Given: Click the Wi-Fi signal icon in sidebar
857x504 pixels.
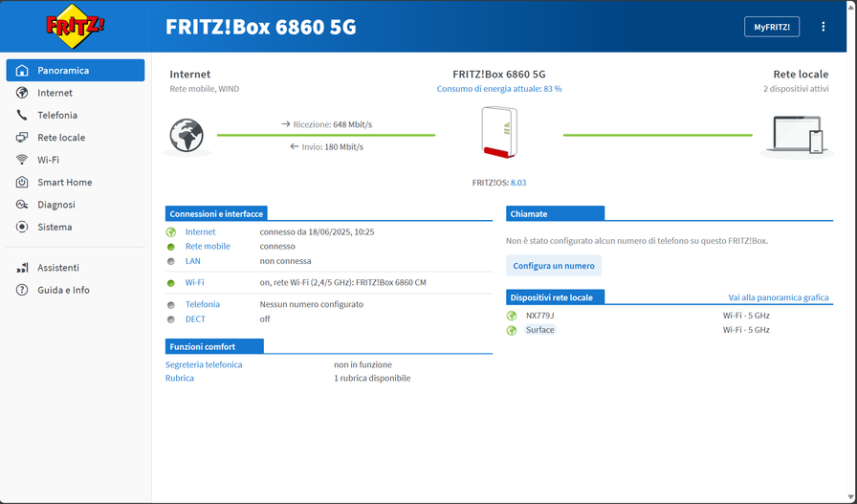Looking at the screenshot, I should click(22, 160).
